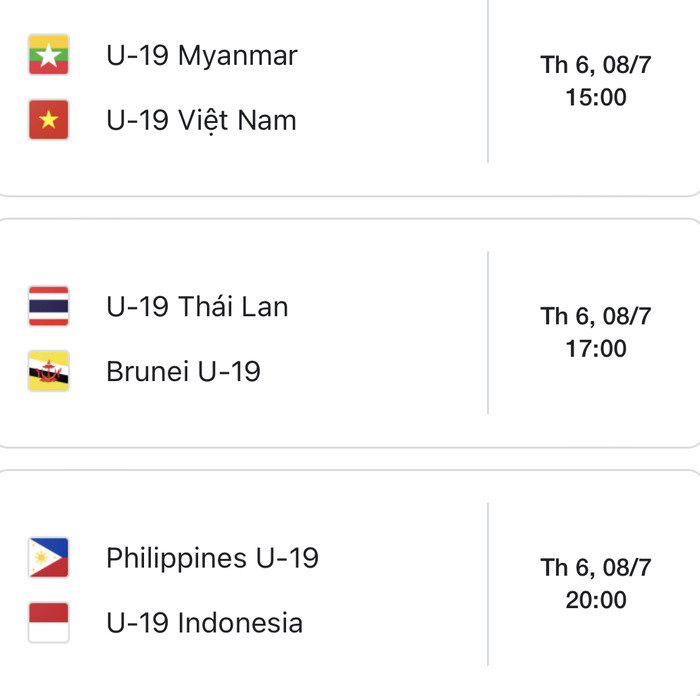
Task: Open the Philippines U-19 team name
Action: click(x=212, y=559)
